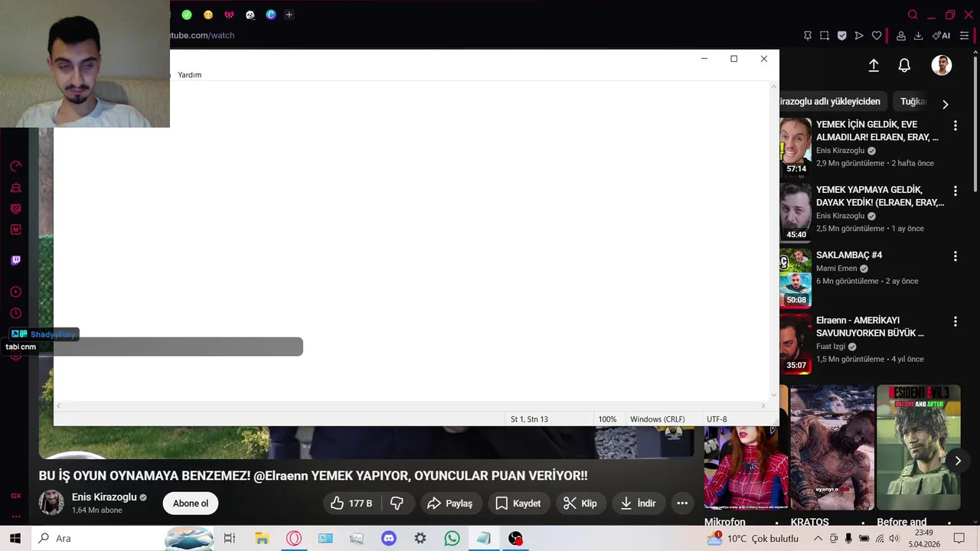The width and height of the screenshot is (980, 551).
Task: Open Discord from the taskbar
Action: click(389, 538)
